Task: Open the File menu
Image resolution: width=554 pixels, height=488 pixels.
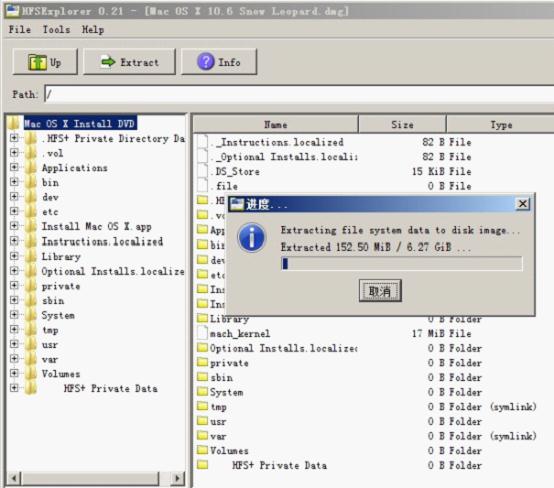Action: click(19, 30)
